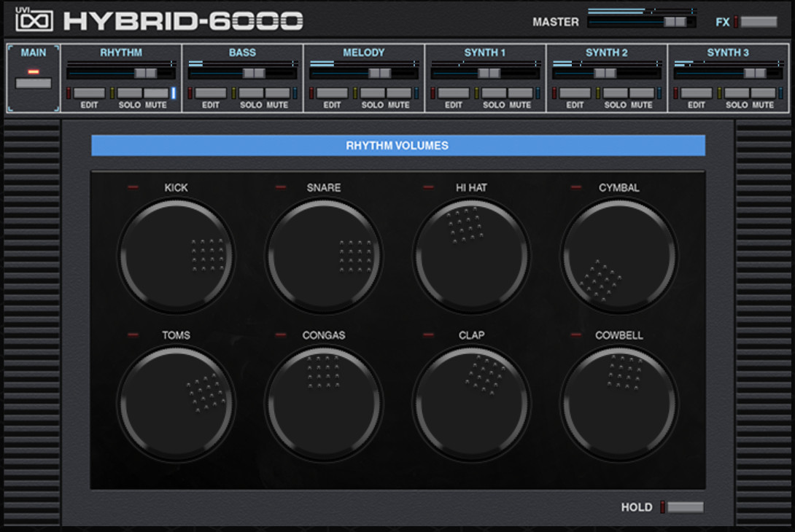
Task: Enable the FX switch
Action: click(759, 22)
